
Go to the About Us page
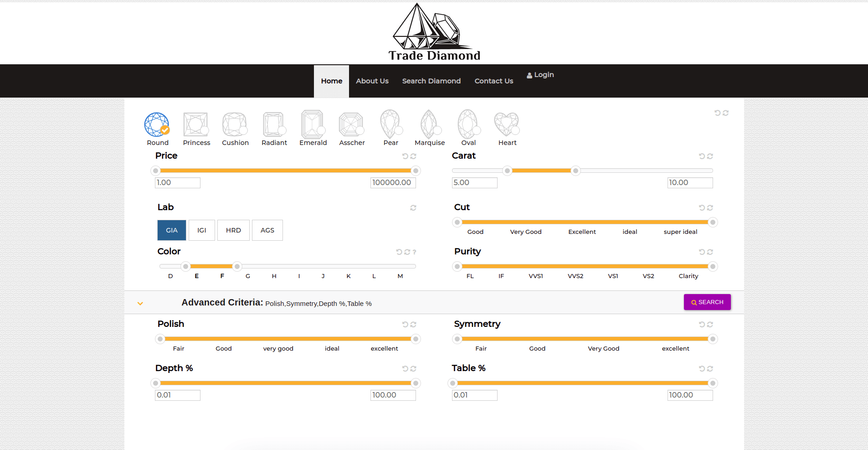[x=372, y=81]
